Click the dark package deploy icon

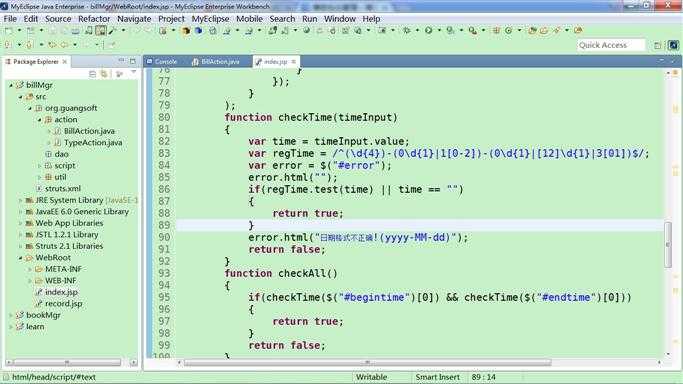pyautogui.click(x=186, y=30)
